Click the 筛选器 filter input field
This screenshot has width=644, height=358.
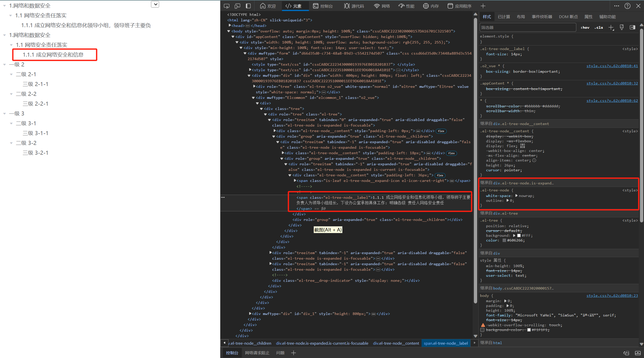tap(527, 27)
